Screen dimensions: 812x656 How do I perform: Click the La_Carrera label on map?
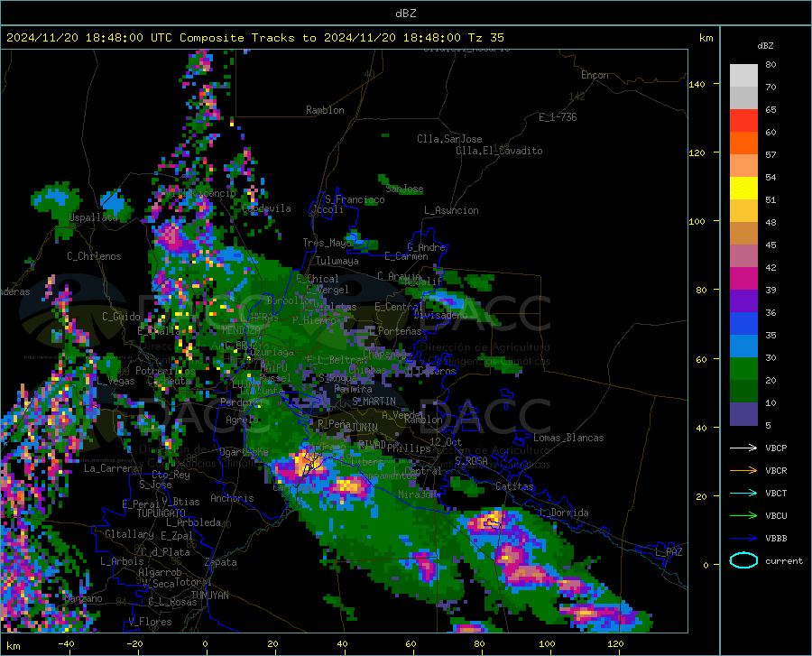click(111, 468)
